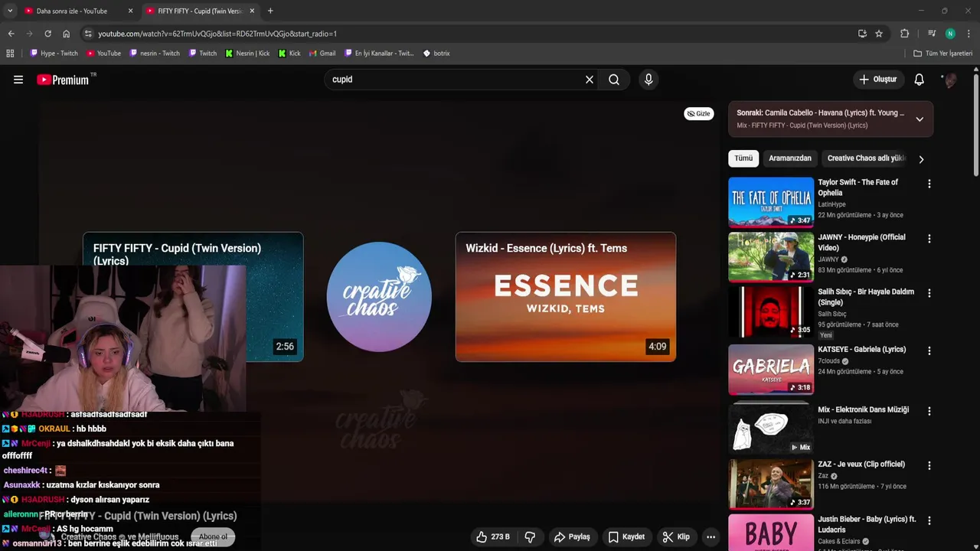
Task: Save the video with Kaydet
Action: 626,536
